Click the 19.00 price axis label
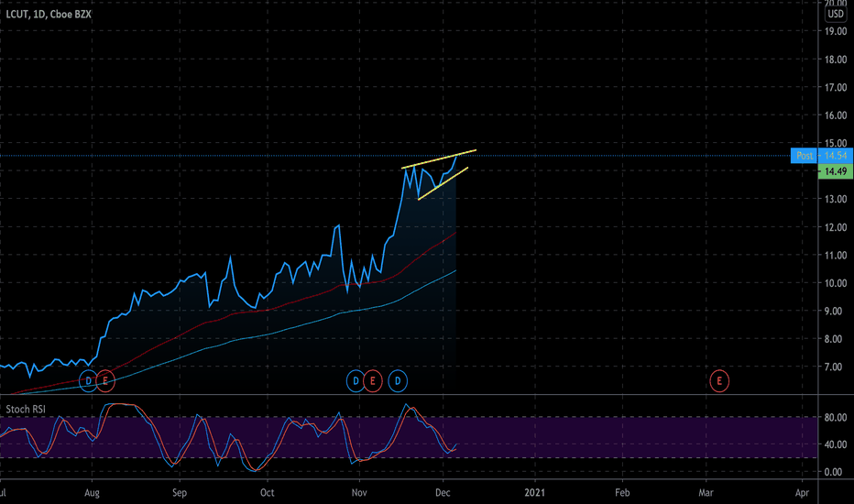Image resolution: width=854 pixels, height=504 pixels. pyautogui.click(x=836, y=31)
